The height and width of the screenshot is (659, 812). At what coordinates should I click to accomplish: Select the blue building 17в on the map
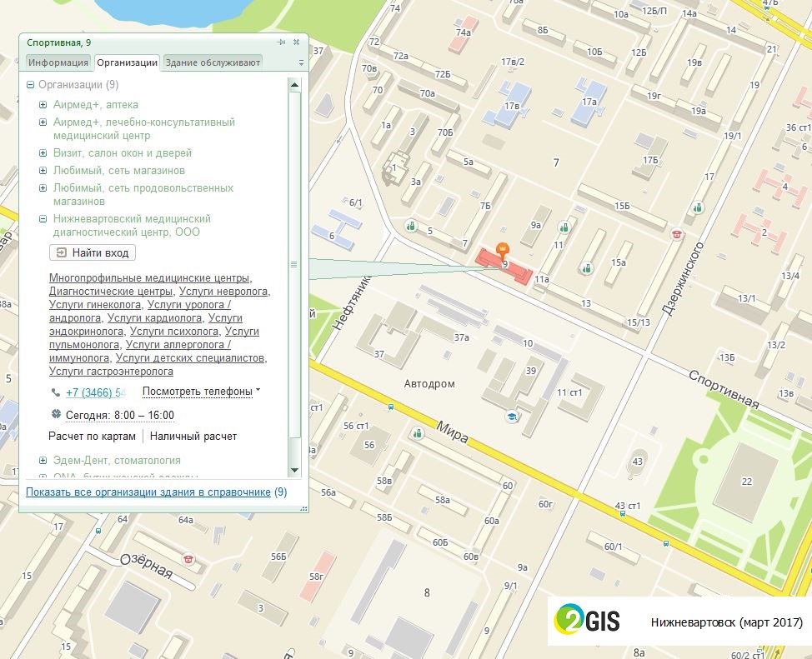[x=509, y=105]
